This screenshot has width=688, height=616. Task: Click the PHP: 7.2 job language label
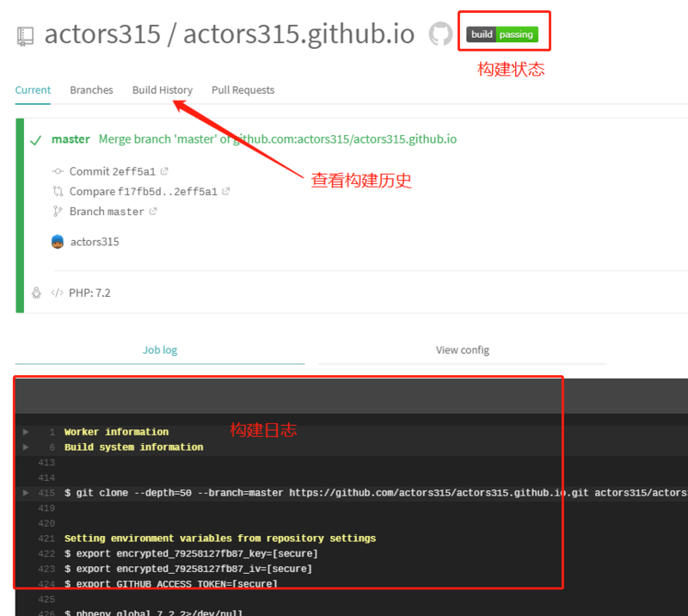[x=89, y=293]
